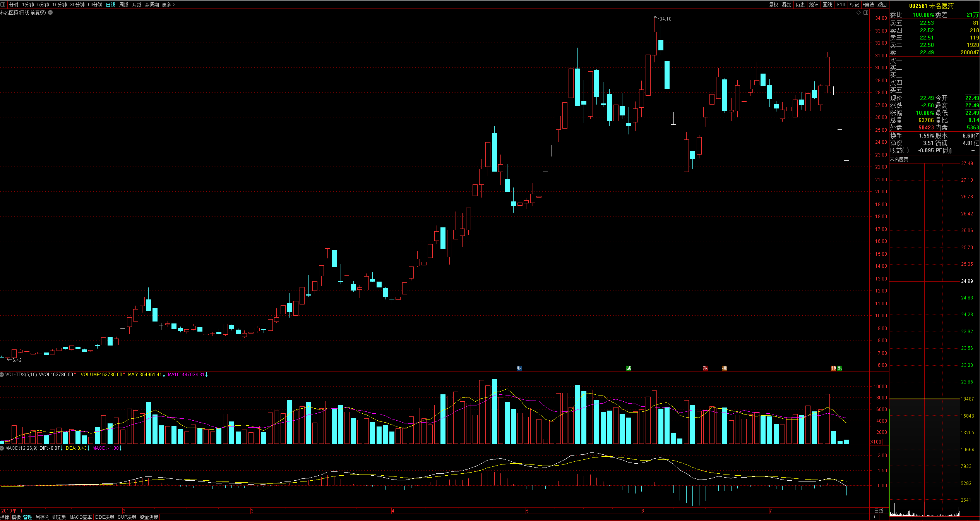Viewport: 980px width, 521px height.
Task: Switch to 5分钟 chart period
Action: [43, 5]
